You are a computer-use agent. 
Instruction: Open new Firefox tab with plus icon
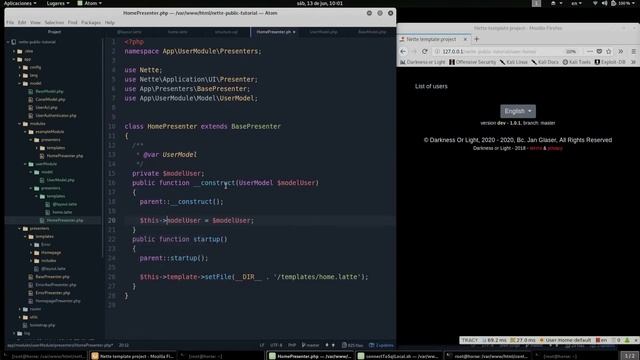pos(476,39)
